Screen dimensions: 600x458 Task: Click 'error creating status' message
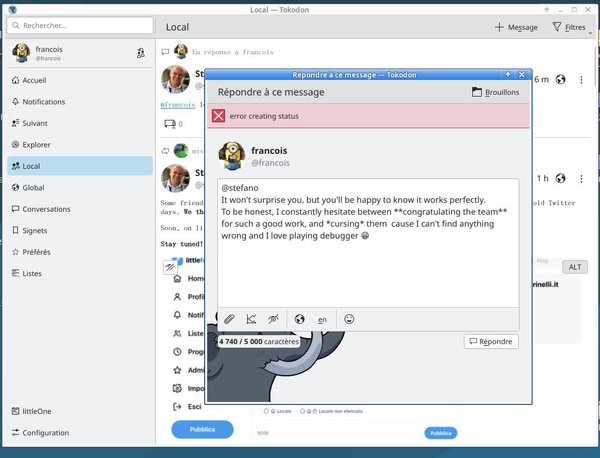pyautogui.click(x=264, y=116)
